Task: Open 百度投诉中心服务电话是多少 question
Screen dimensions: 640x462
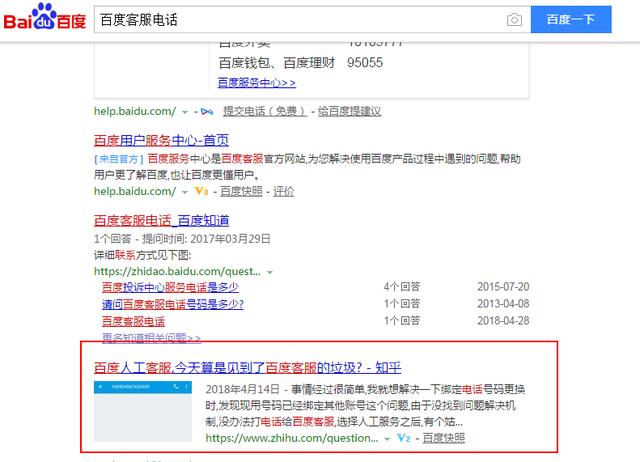Action: tap(170, 287)
